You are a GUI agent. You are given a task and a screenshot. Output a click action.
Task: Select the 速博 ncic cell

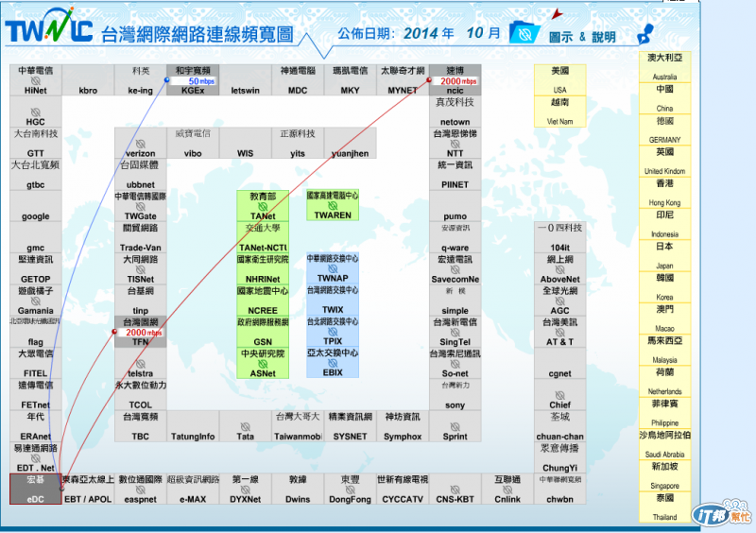click(x=455, y=80)
